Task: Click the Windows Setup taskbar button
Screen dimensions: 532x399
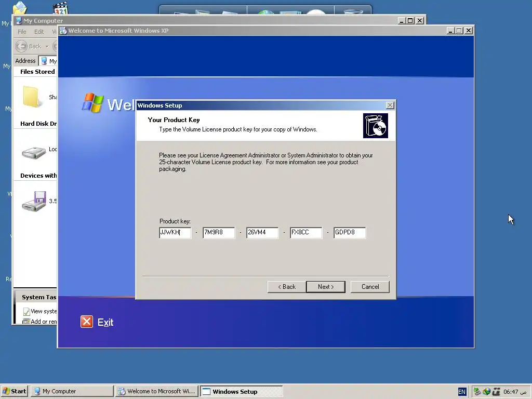Action: pyautogui.click(x=241, y=391)
